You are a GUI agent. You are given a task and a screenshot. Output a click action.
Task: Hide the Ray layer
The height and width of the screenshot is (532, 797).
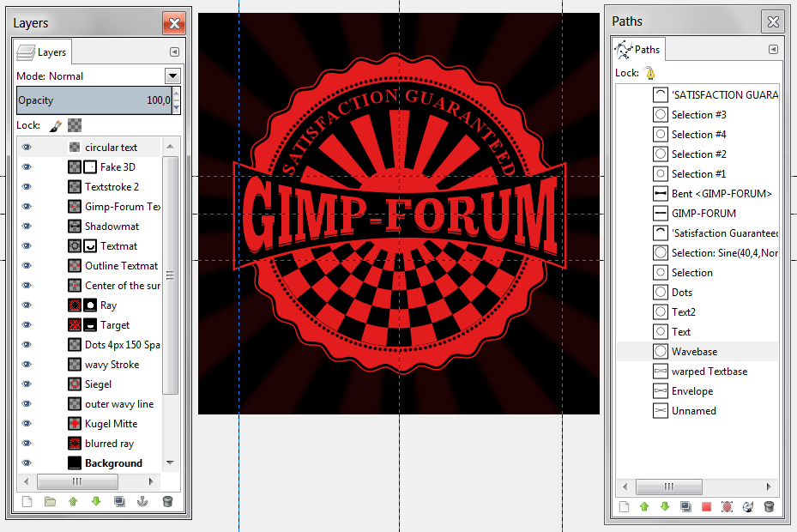(27, 305)
